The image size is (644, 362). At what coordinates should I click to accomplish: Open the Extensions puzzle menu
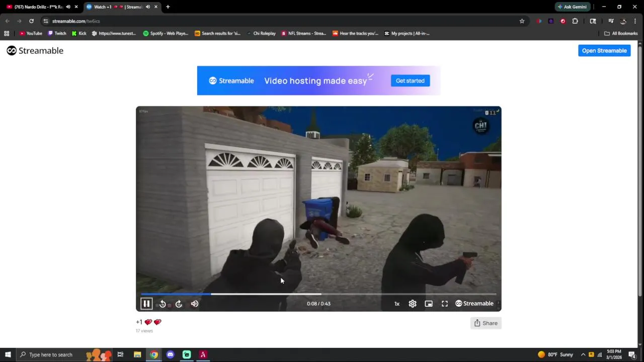point(575,21)
